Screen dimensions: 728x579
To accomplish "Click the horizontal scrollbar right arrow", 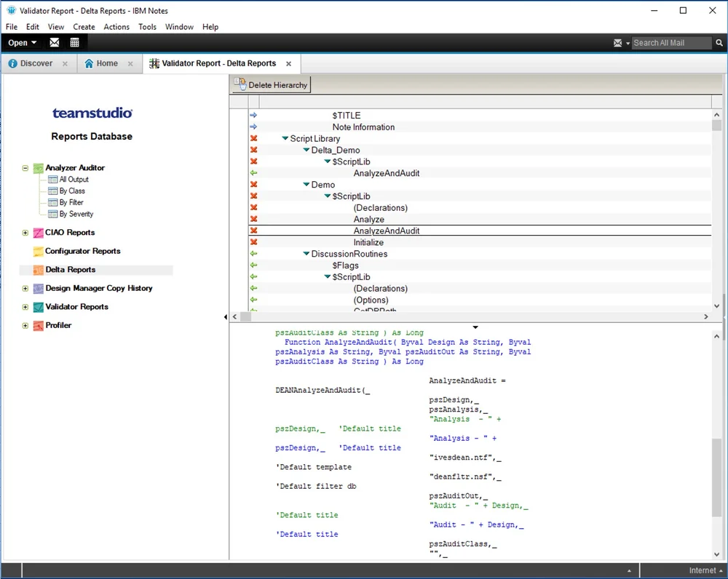I will click(x=705, y=317).
